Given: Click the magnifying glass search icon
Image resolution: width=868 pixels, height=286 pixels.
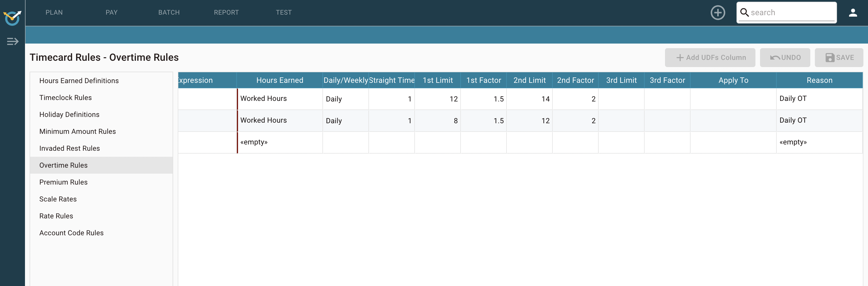Looking at the screenshot, I should click(744, 12).
